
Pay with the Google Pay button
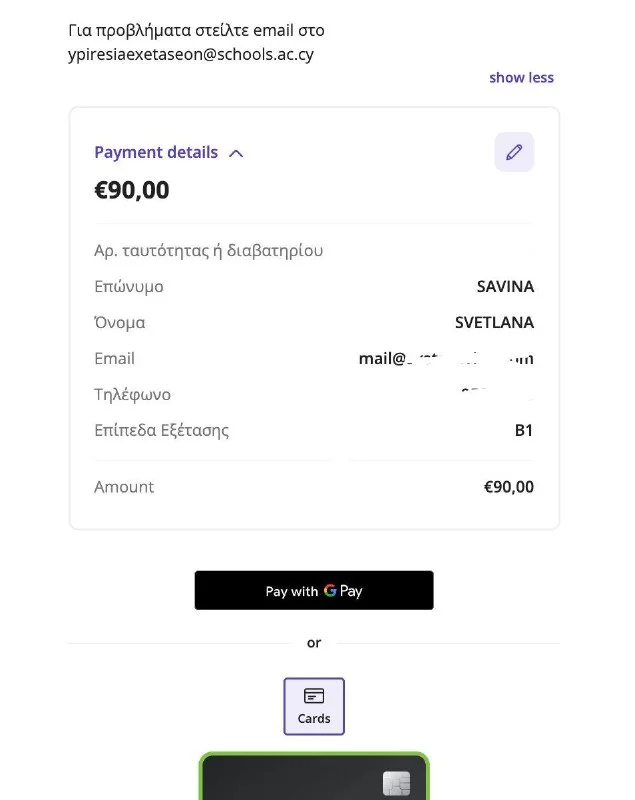point(314,591)
